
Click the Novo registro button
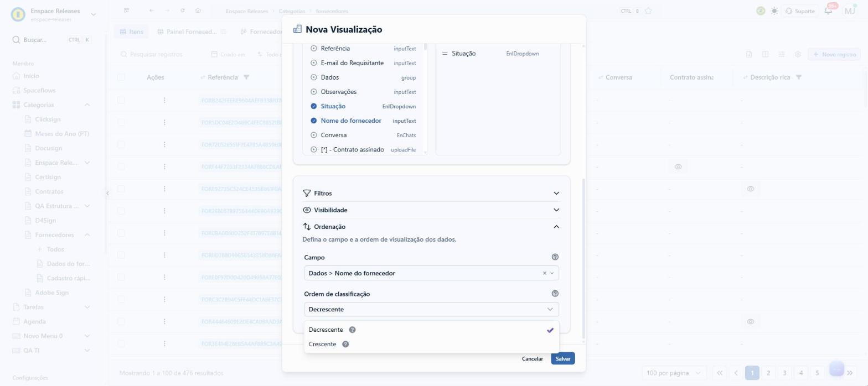pyautogui.click(x=834, y=54)
